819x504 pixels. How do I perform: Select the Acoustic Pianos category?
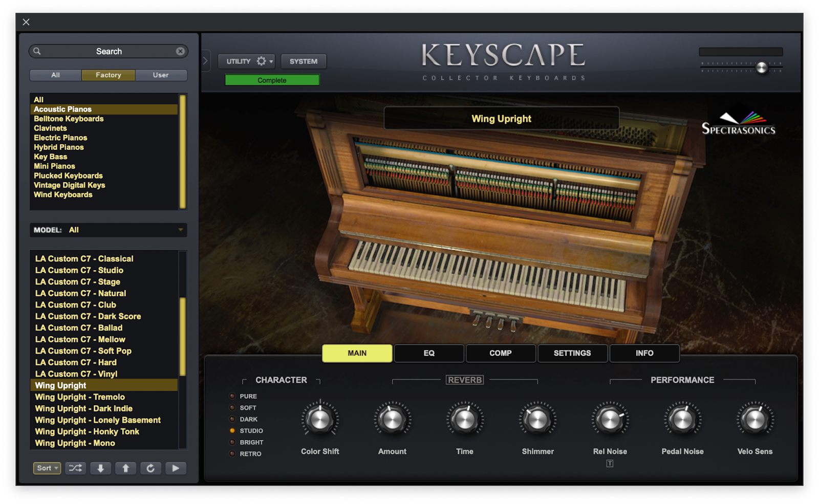pyautogui.click(x=104, y=109)
